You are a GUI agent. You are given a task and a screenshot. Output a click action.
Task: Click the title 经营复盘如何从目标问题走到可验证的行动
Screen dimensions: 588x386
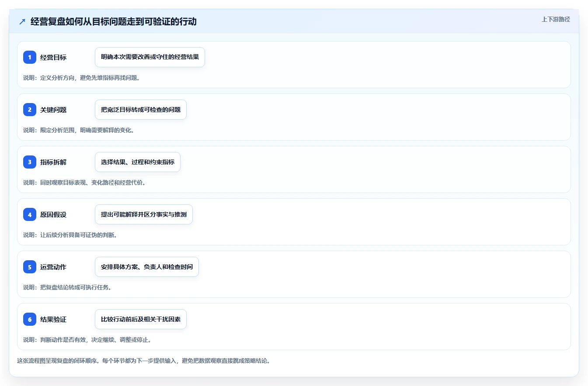point(114,21)
